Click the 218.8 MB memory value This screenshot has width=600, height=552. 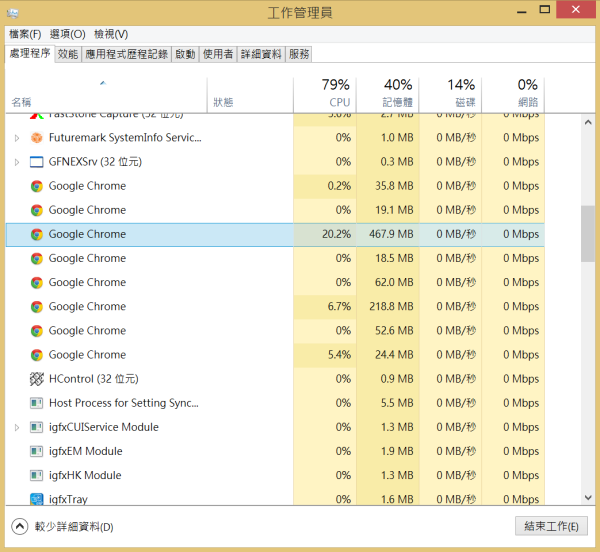tap(391, 306)
